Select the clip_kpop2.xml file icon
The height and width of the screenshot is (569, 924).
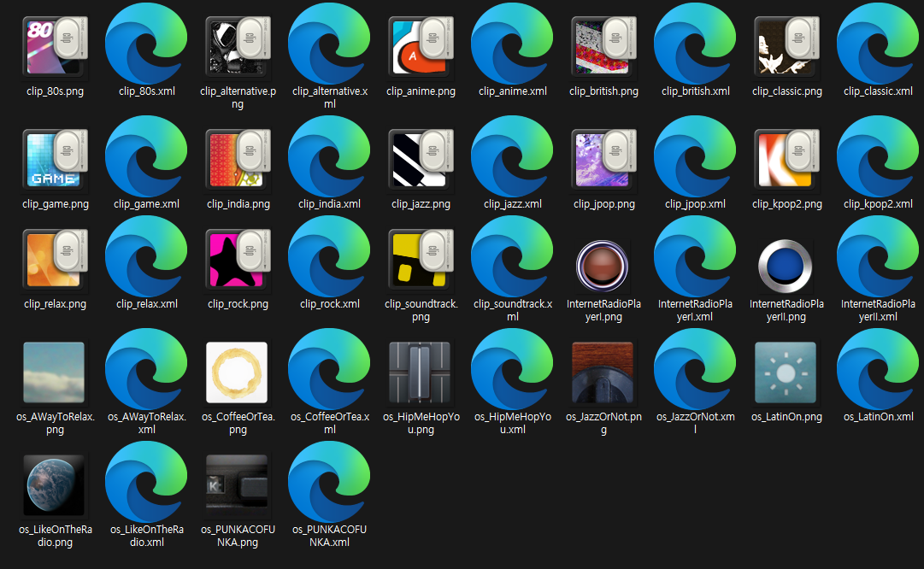click(878, 156)
